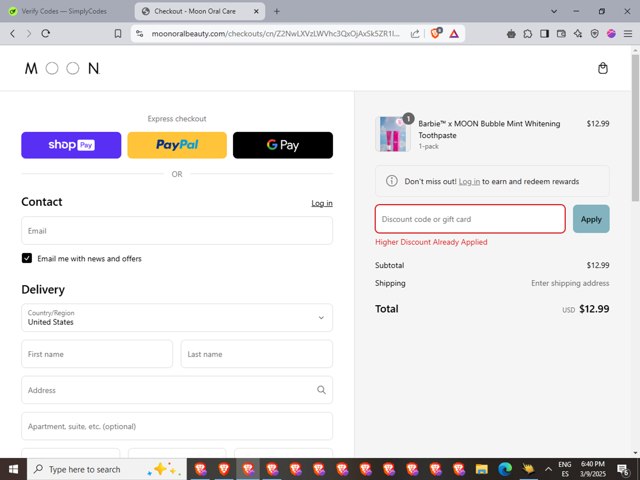The width and height of the screenshot is (640, 480).
Task: Click the MOON logo
Action: pos(62,68)
